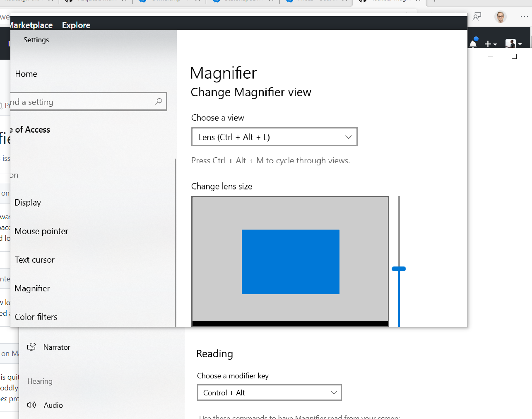
Task: Expand the arrow beside the video thumbnail
Action: [520, 44]
